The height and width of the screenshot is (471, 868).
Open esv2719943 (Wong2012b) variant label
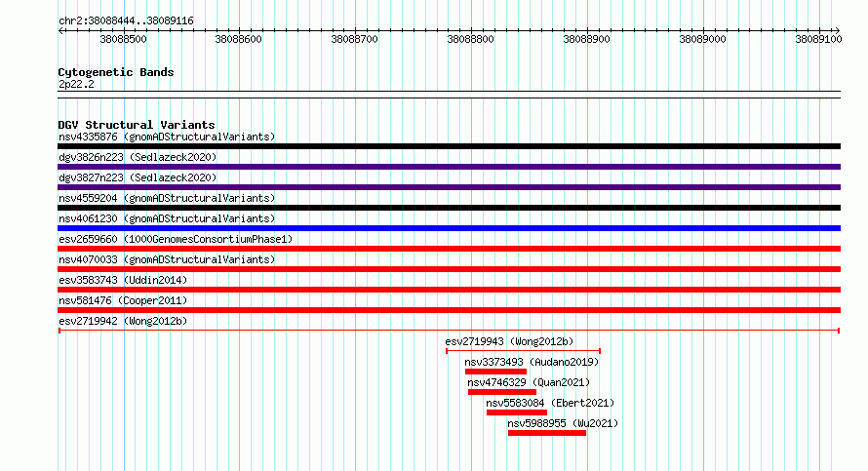509,341
